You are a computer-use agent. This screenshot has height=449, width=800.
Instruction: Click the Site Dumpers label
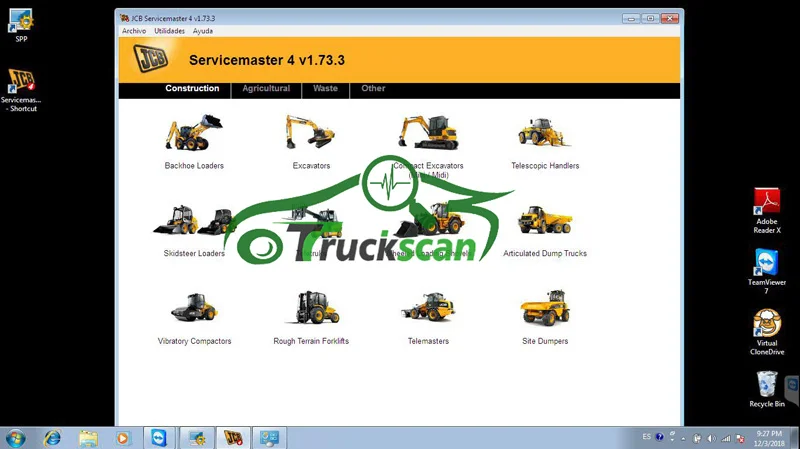[x=545, y=341]
